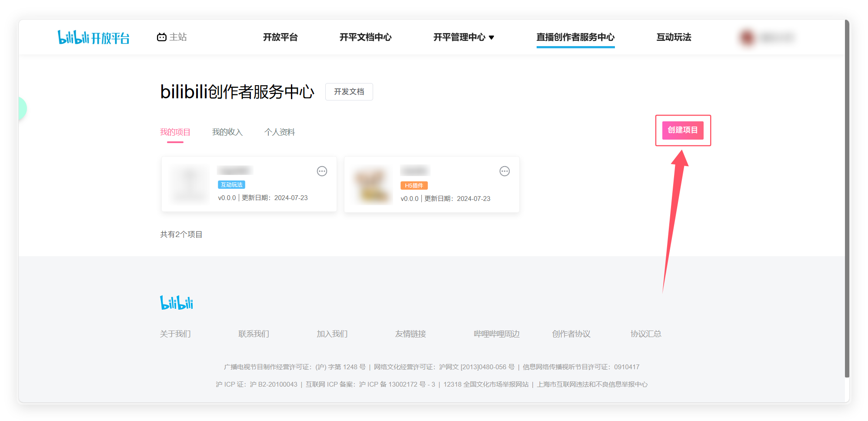Click the H5插件 project thumbnail

click(x=372, y=185)
